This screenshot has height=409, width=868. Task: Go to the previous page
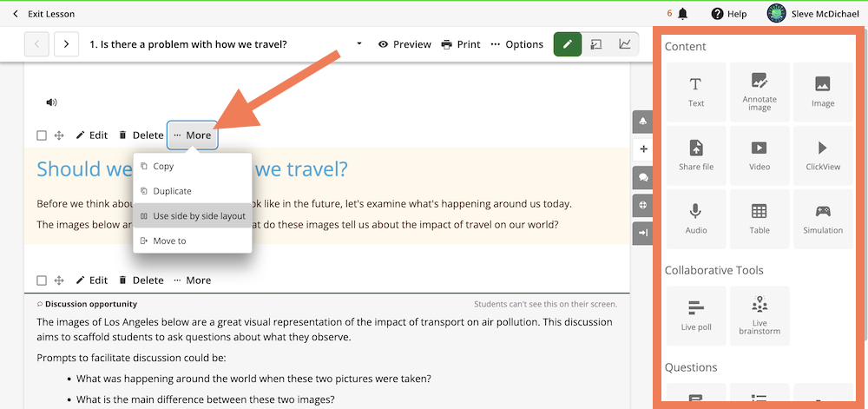tap(36, 44)
